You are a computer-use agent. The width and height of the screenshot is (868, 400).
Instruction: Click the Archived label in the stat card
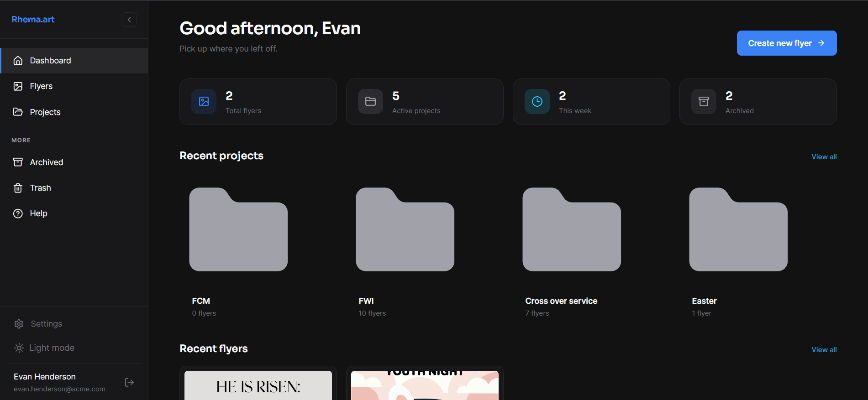[x=739, y=111]
